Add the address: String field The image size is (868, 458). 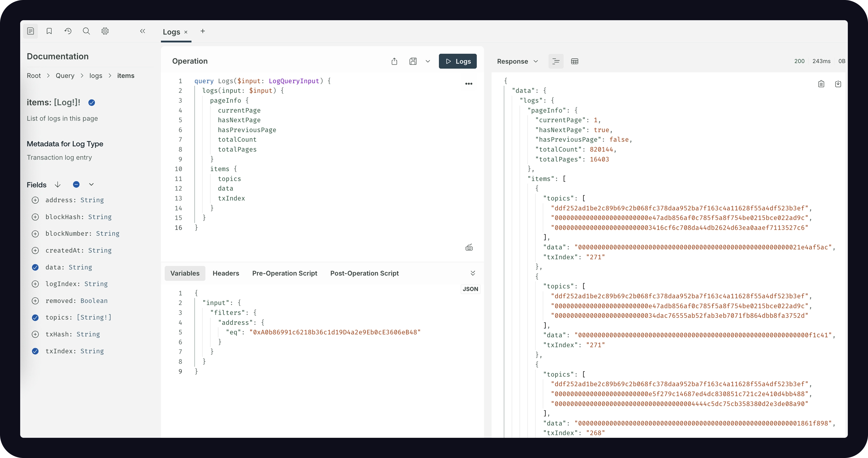(35, 200)
